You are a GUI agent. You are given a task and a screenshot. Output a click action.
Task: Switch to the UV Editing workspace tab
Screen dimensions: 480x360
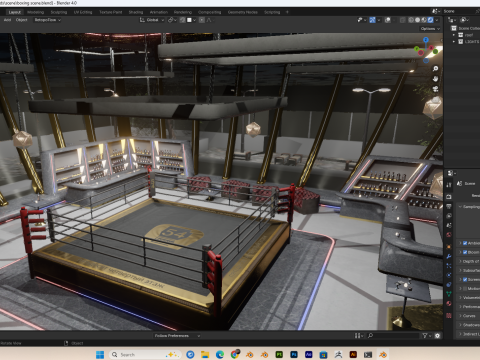point(83,12)
